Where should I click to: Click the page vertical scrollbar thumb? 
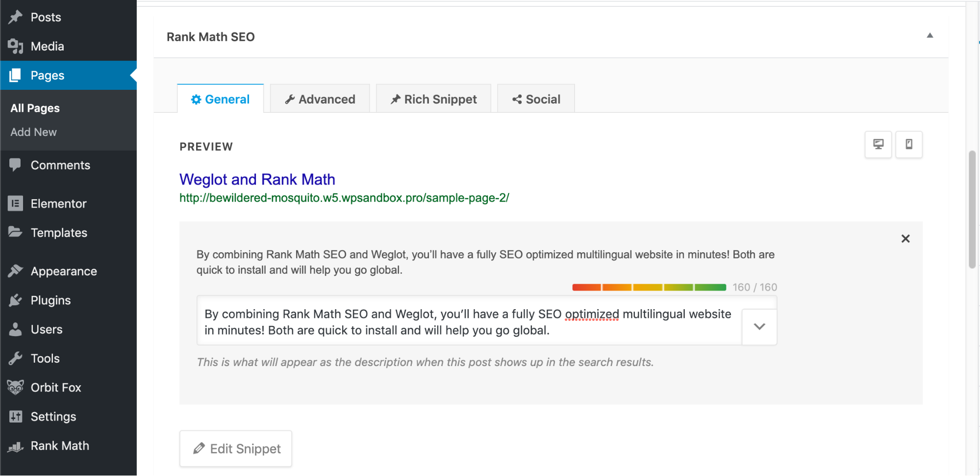(x=973, y=210)
